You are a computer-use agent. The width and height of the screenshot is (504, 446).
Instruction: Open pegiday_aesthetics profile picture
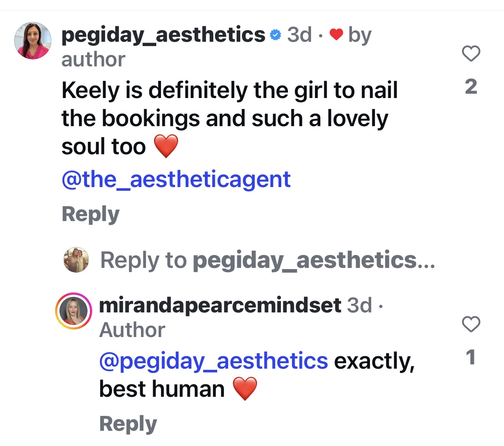coord(33,41)
